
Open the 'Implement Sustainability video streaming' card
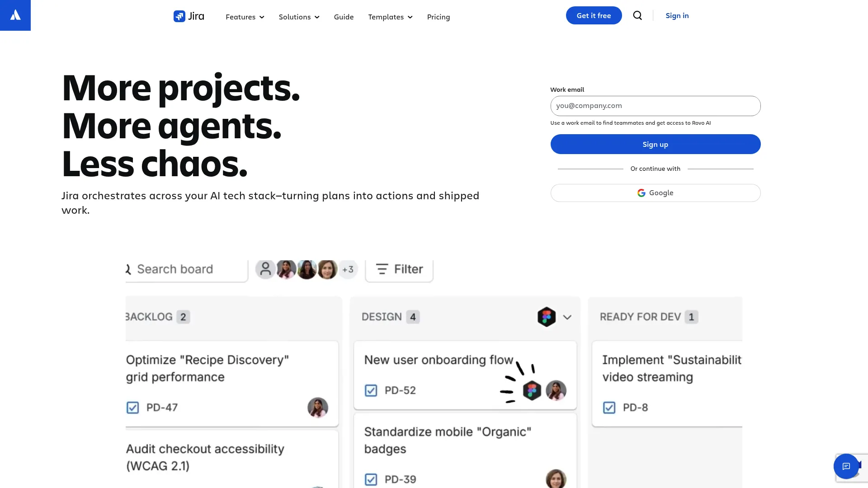(x=667, y=384)
